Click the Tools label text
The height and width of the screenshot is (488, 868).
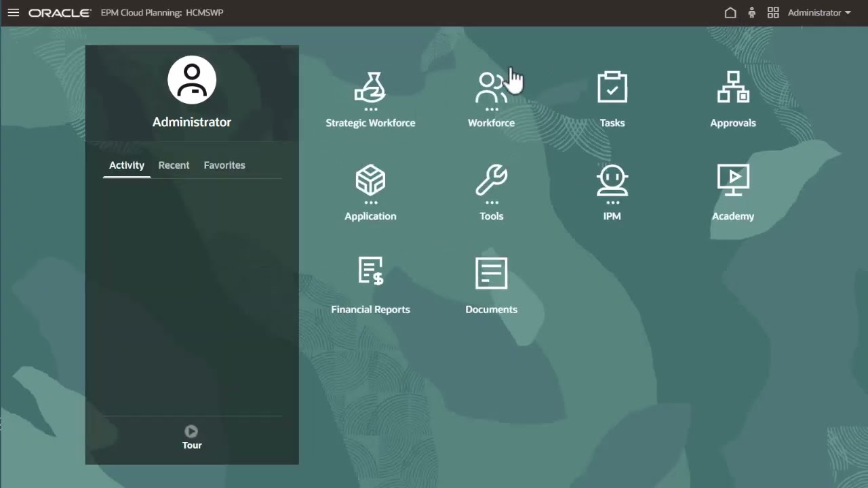(x=492, y=216)
